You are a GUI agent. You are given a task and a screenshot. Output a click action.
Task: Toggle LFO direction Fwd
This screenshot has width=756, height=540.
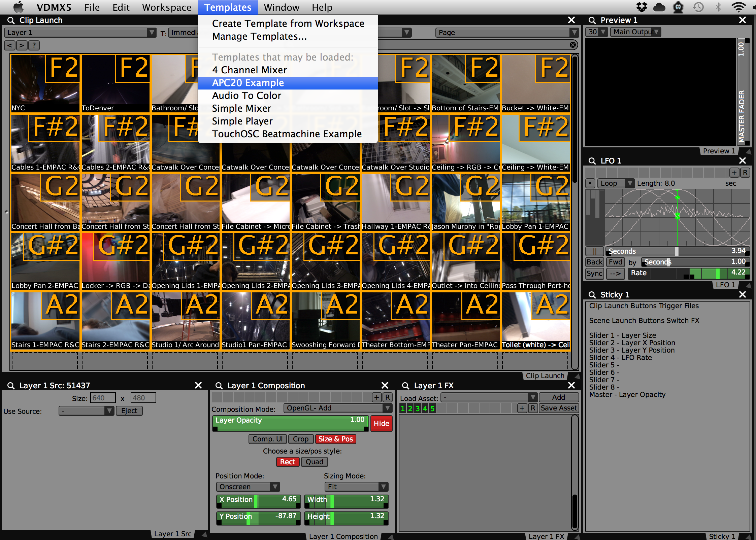click(615, 262)
